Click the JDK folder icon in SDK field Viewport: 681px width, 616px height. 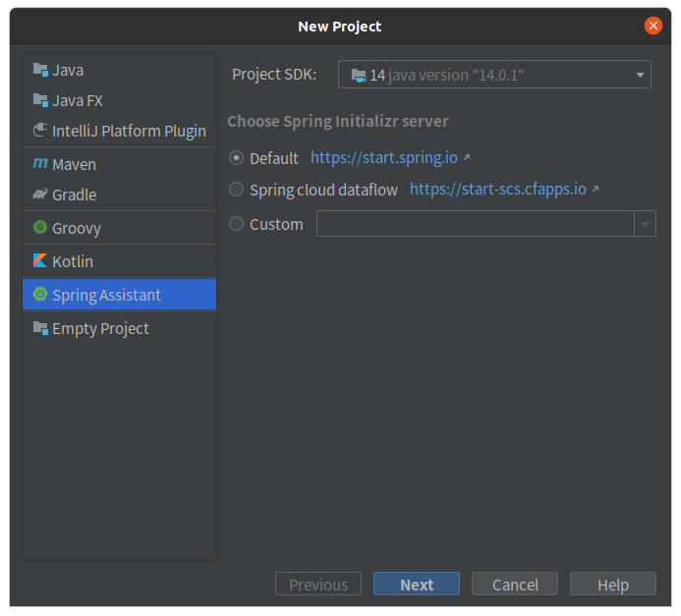tap(359, 76)
